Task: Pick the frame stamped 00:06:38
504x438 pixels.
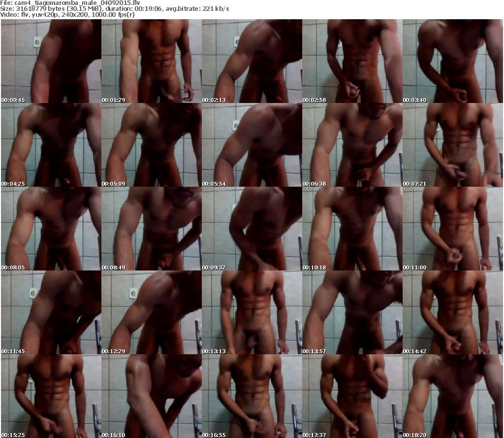Action: point(352,145)
